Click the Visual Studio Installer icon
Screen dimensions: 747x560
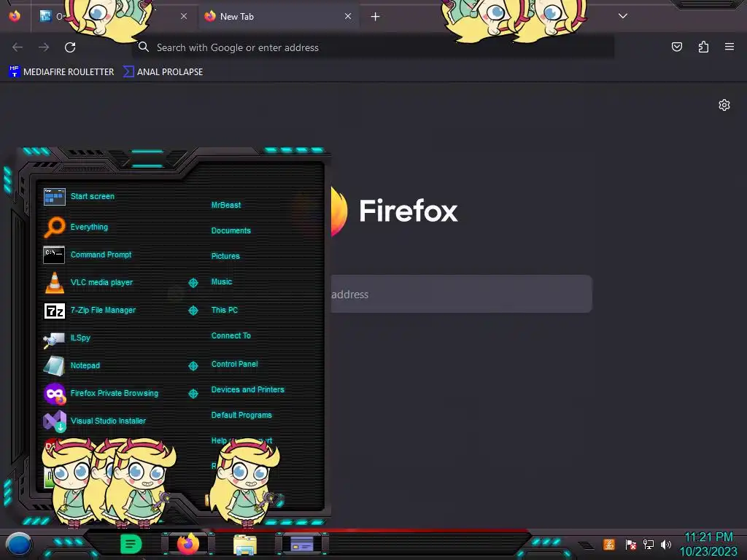tap(54, 421)
